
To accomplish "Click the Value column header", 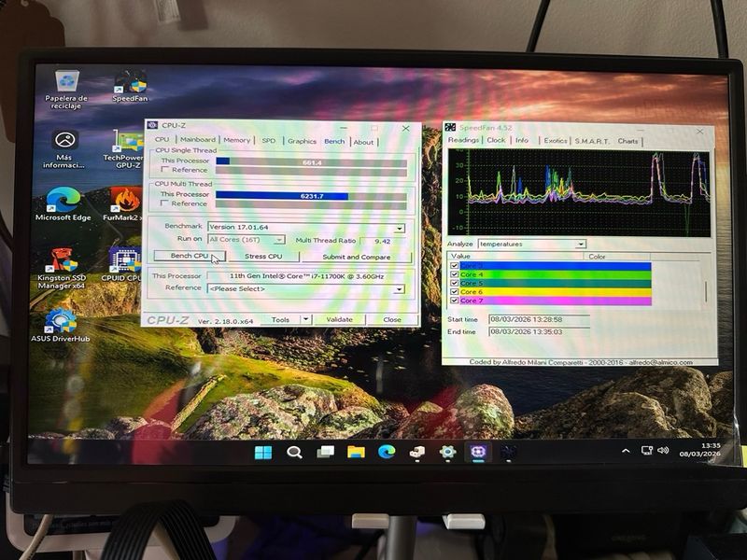I will pos(516,256).
